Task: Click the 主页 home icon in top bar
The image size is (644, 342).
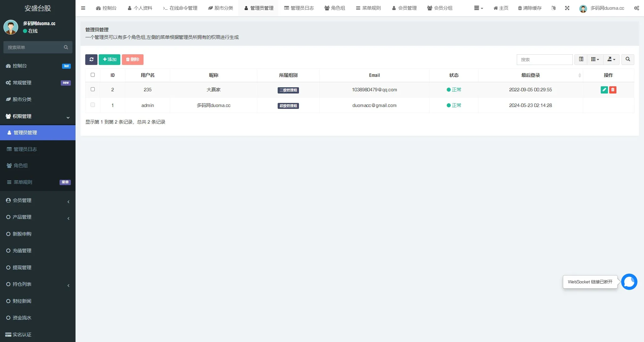Action: (500, 8)
